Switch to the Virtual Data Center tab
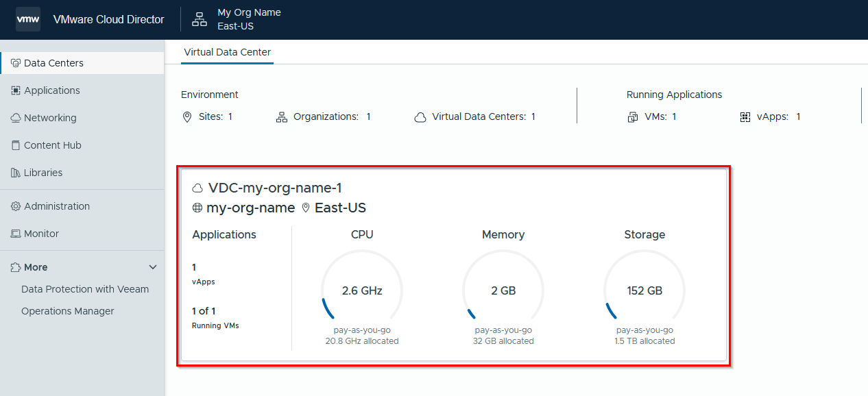Screen dimensions: 868x396 point(227,52)
